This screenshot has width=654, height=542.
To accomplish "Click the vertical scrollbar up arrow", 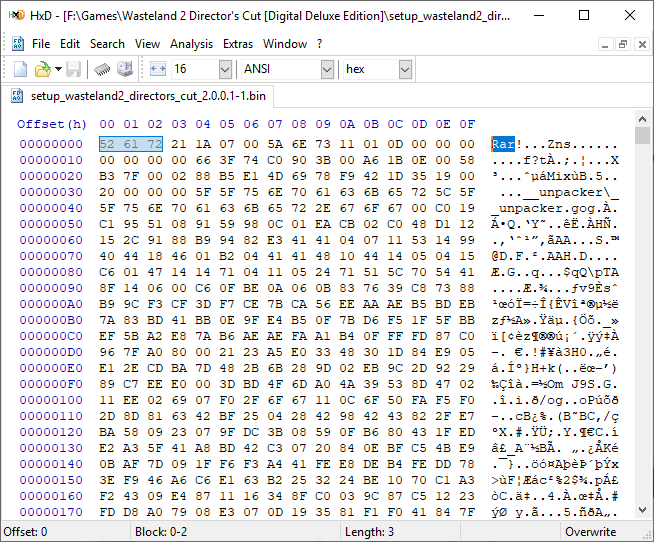I will pyautogui.click(x=642, y=119).
